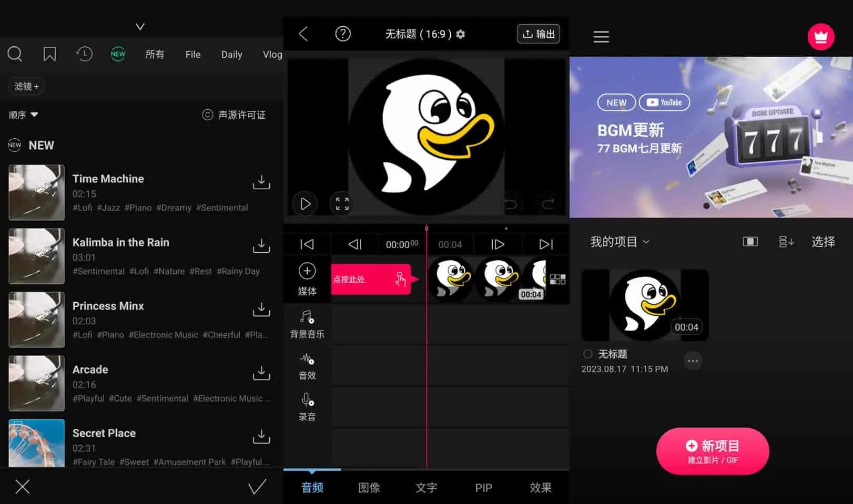853x504 pixels.
Task: Open bookmarked music list
Action: coord(49,54)
